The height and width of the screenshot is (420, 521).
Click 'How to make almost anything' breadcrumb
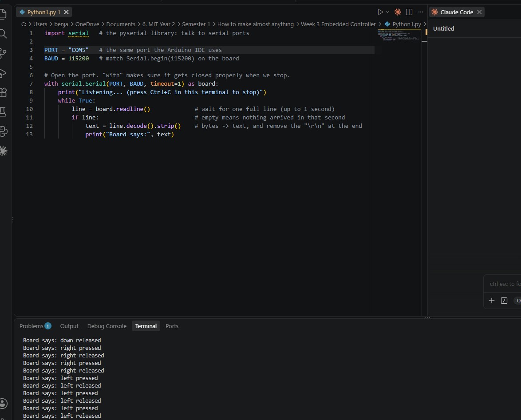pyautogui.click(x=256, y=24)
